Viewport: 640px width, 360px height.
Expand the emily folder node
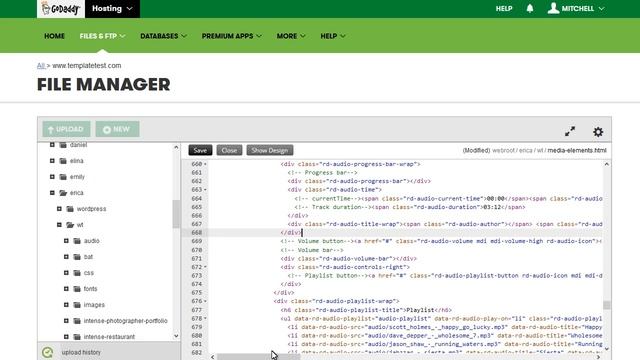point(52,177)
